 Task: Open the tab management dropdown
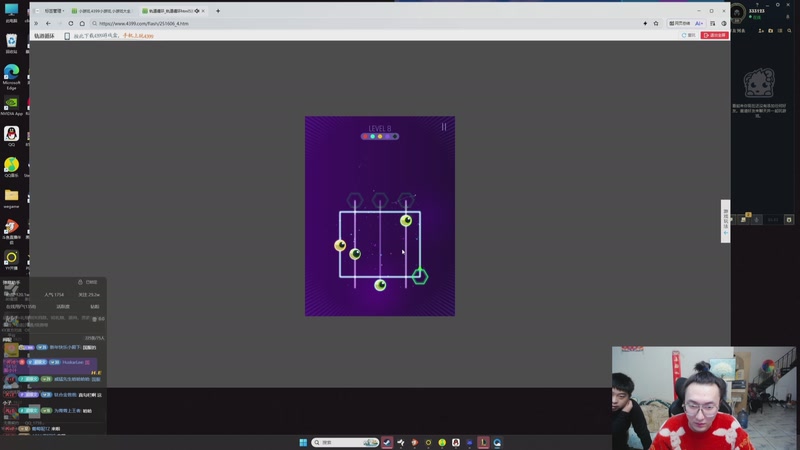(x=53, y=11)
